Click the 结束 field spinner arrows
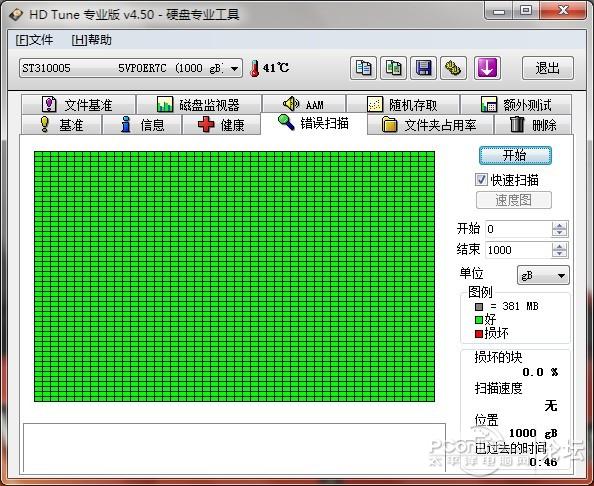Image resolution: width=594 pixels, height=486 pixels. [560, 250]
